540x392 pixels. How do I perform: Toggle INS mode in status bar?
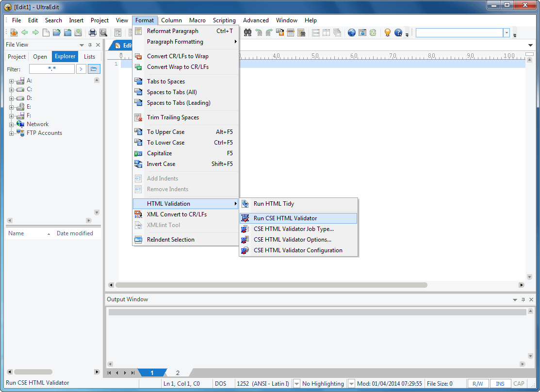(x=500, y=383)
